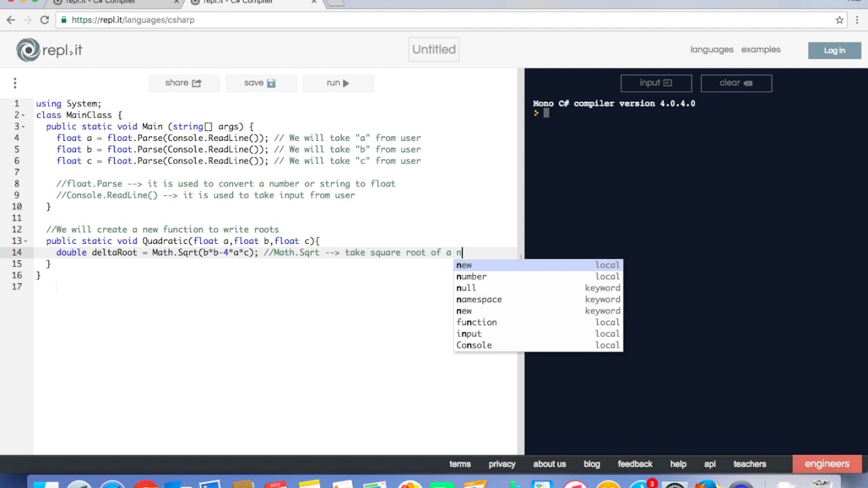
Task: Open the terms footer link
Action: pos(460,464)
